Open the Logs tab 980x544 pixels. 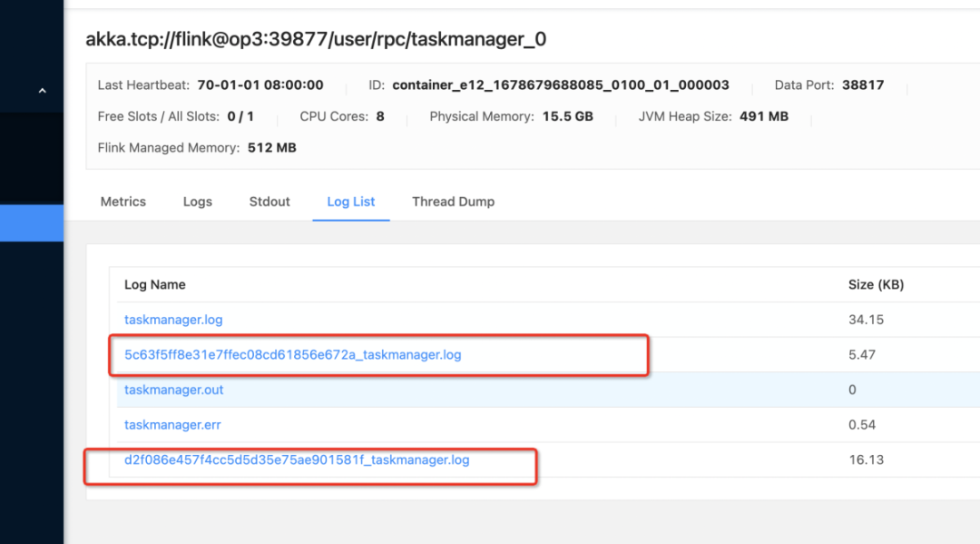tap(198, 202)
